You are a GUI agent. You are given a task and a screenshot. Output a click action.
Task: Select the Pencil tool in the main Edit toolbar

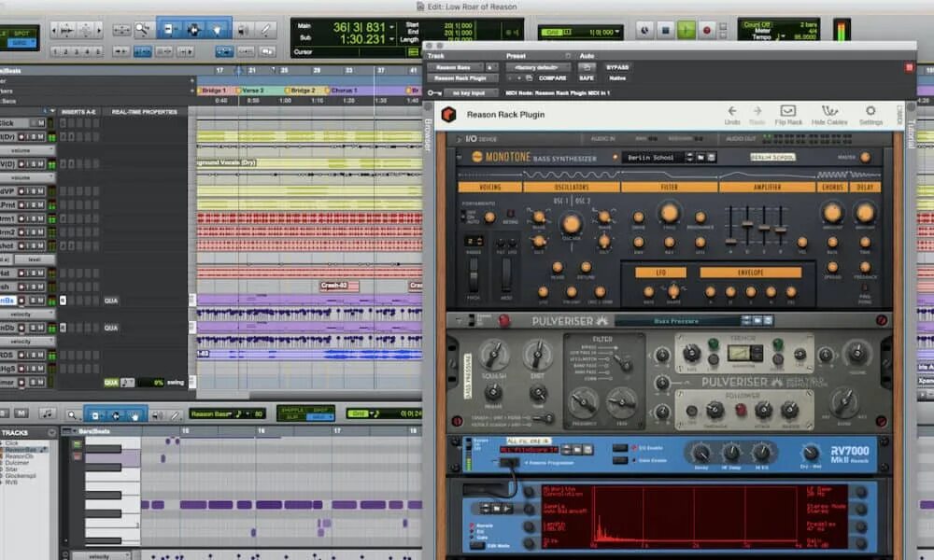pyautogui.click(x=265, y=29)
